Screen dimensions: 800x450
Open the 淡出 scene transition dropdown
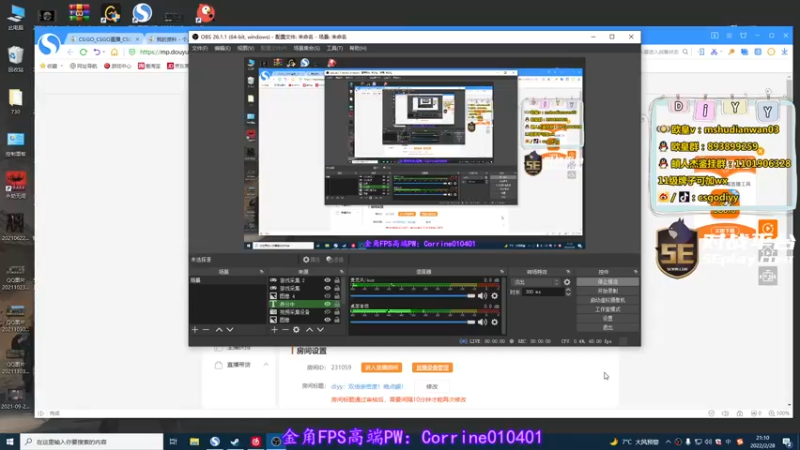(x=536, y=282)
